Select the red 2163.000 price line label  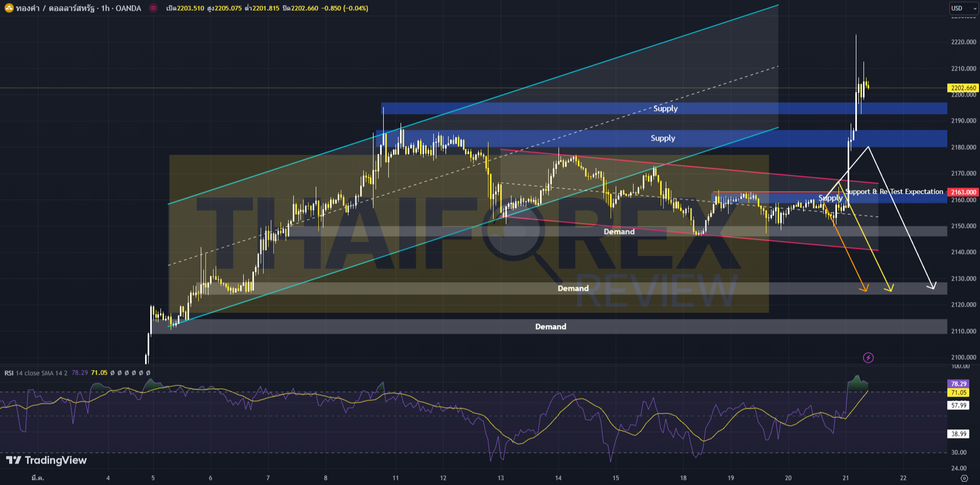tap(963, 192)
